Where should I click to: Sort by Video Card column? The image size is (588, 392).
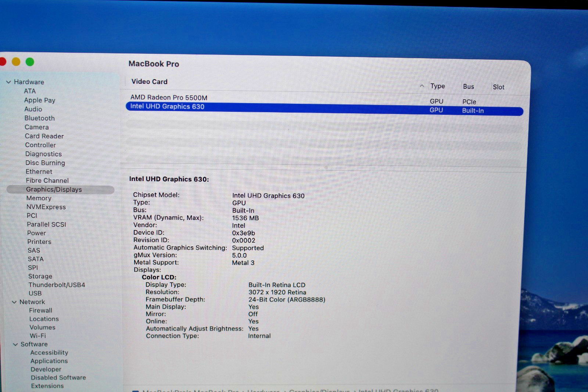150,82
